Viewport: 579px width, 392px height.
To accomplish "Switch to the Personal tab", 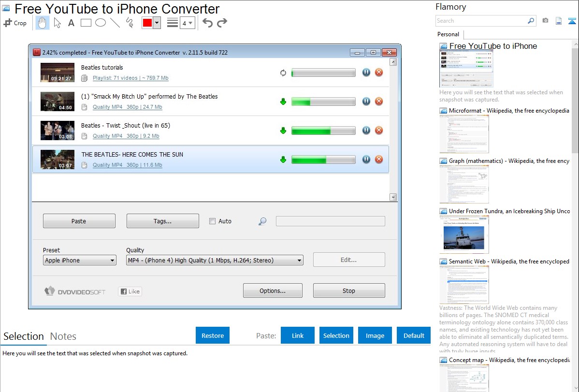I will pos(449,34).
